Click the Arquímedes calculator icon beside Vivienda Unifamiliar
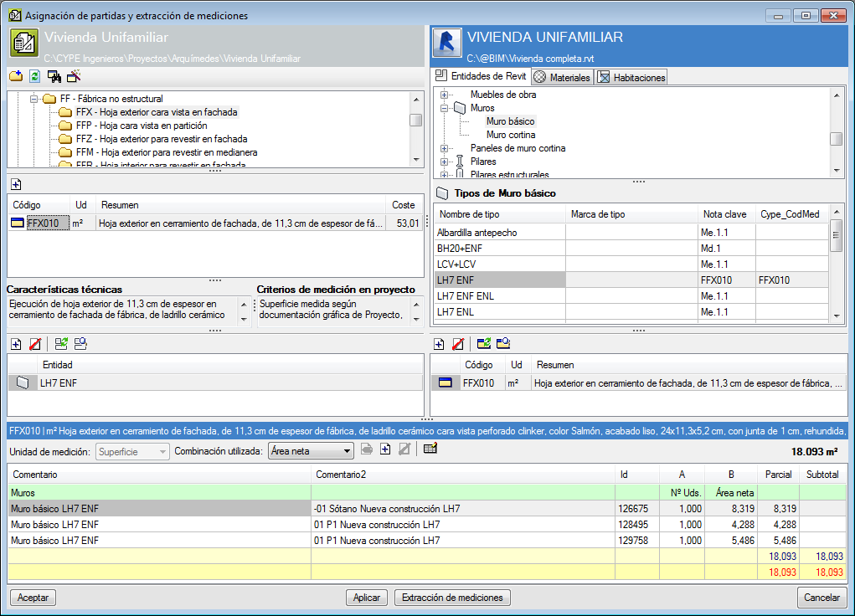 [x=24, y=43]
